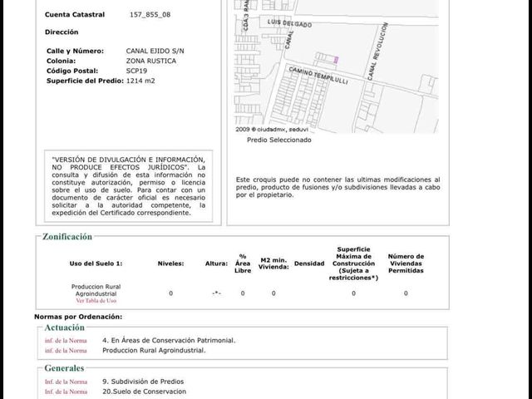Viewport: 532px width, 399px height.
Task: Click the postal code SCP19 value
Action: point(136,71)
